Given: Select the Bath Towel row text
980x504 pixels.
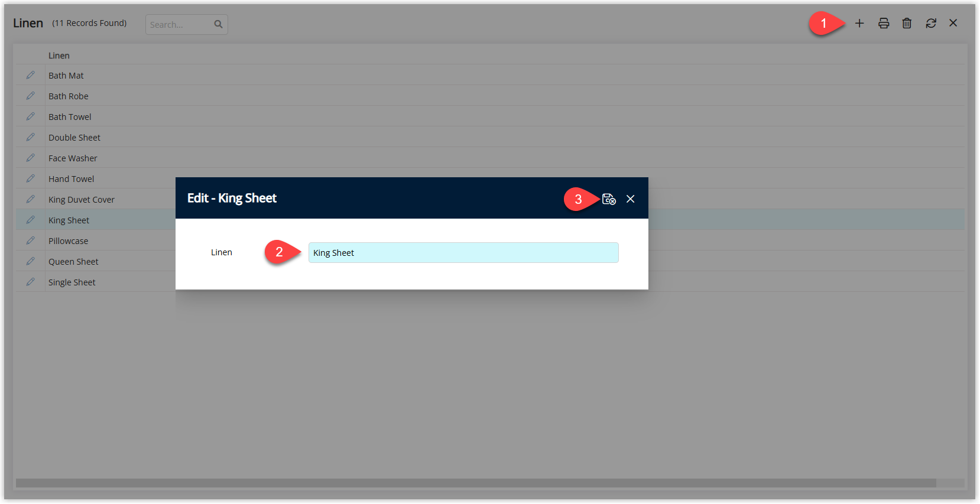Looking at the screenshot, I should point(70,117).
